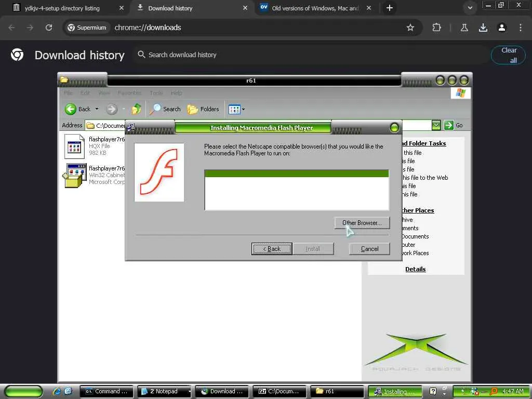Switch to the r61 taskbar item
Viewport: 532px width, 399px height.
(x=337, y=391)
